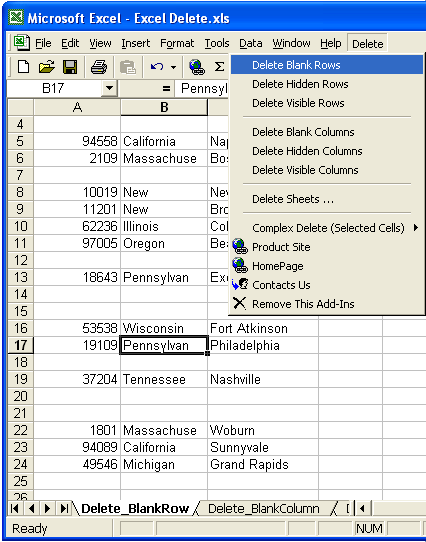Select cell containing Woburn
Image resolution: width=426 pixels, height=542 pixels.
click(263, 430)
